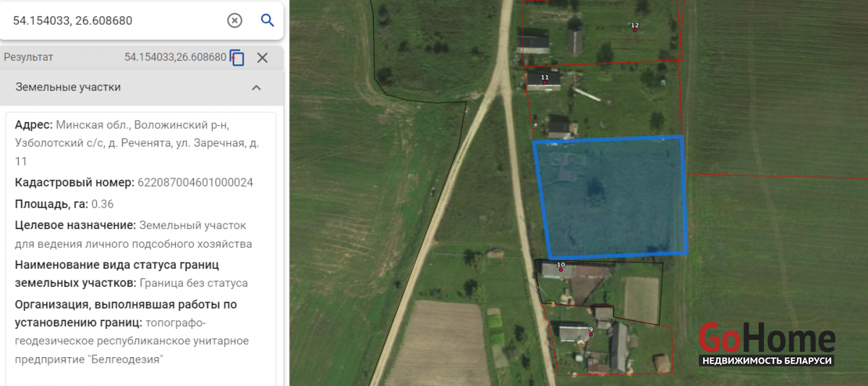Click house marker number 11

click(545, 79)
